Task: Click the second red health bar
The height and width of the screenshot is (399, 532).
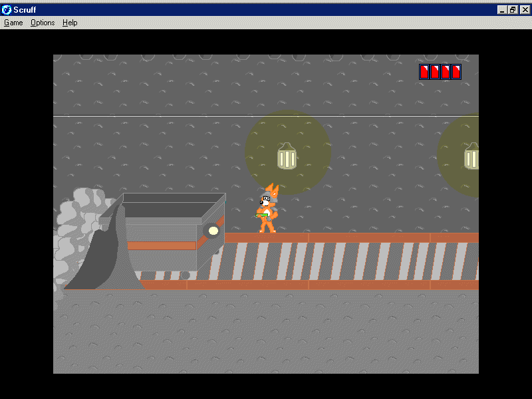Action: coord(435,72)
